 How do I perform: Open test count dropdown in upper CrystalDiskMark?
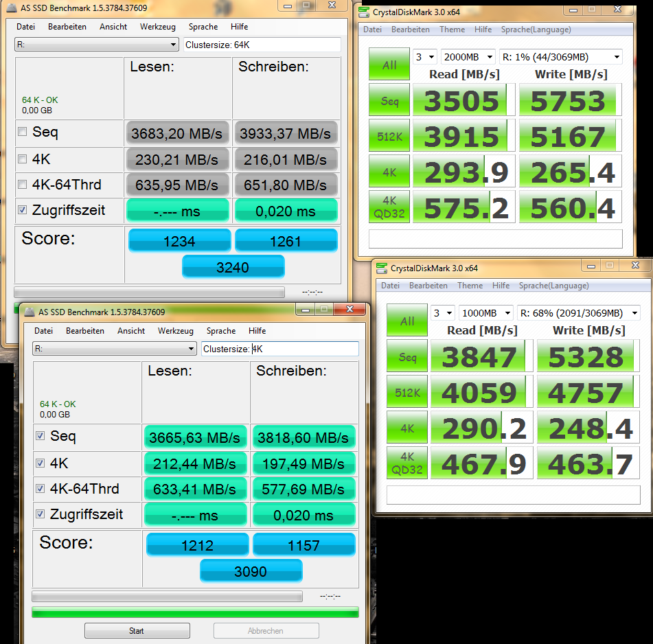(424, 57)
